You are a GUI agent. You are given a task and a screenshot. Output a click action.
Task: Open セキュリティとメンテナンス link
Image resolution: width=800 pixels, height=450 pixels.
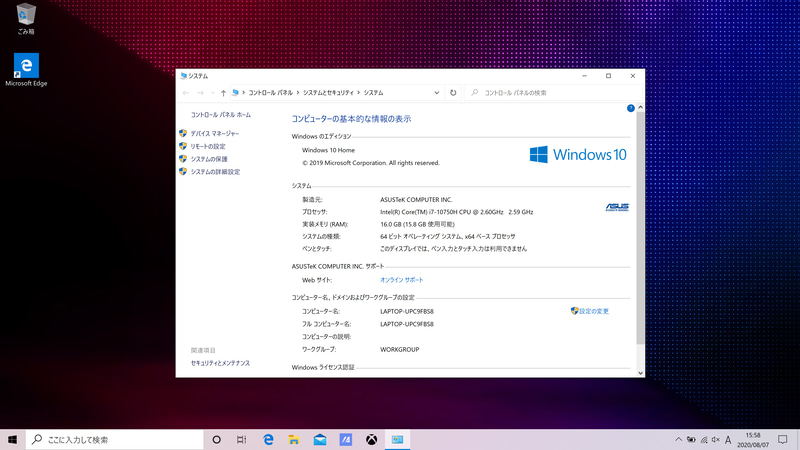pos(220,363)
